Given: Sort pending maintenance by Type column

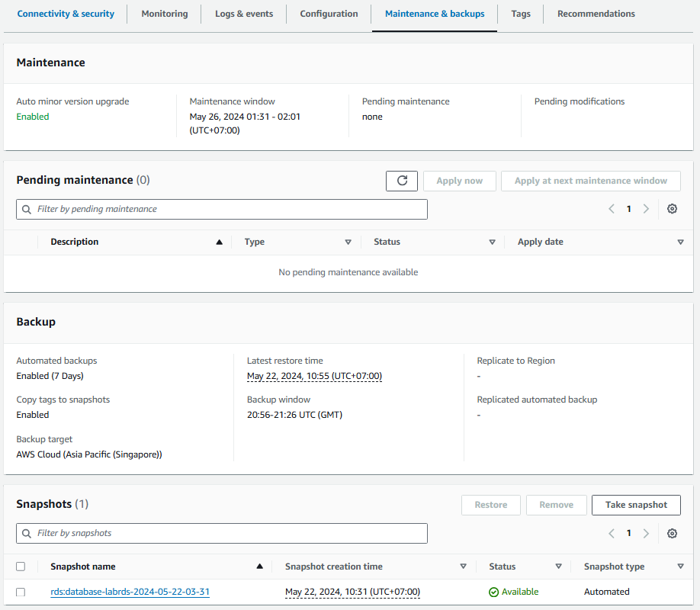Looking at the screenshot, I should (348, 242).
